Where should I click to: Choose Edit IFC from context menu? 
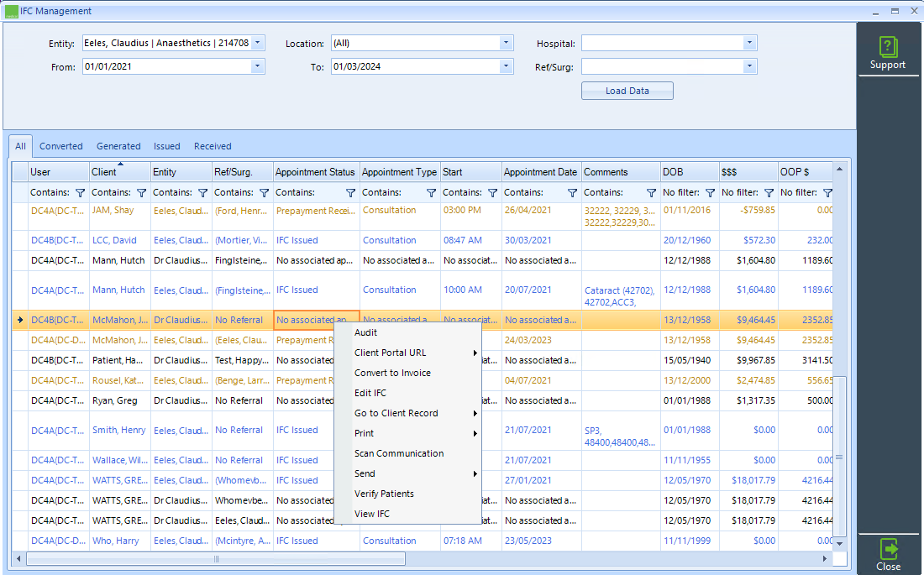[407, 393]
